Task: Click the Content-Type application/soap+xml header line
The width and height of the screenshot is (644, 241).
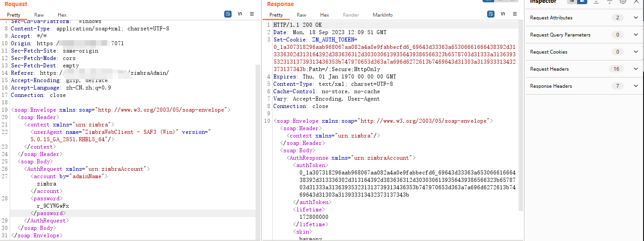Action: click(x=90, y=29)
